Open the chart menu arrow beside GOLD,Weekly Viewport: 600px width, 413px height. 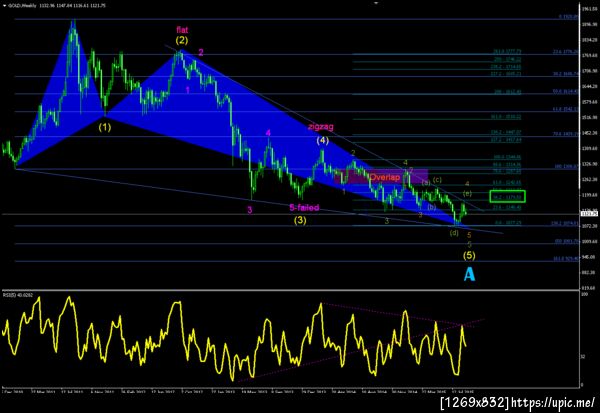4,6
